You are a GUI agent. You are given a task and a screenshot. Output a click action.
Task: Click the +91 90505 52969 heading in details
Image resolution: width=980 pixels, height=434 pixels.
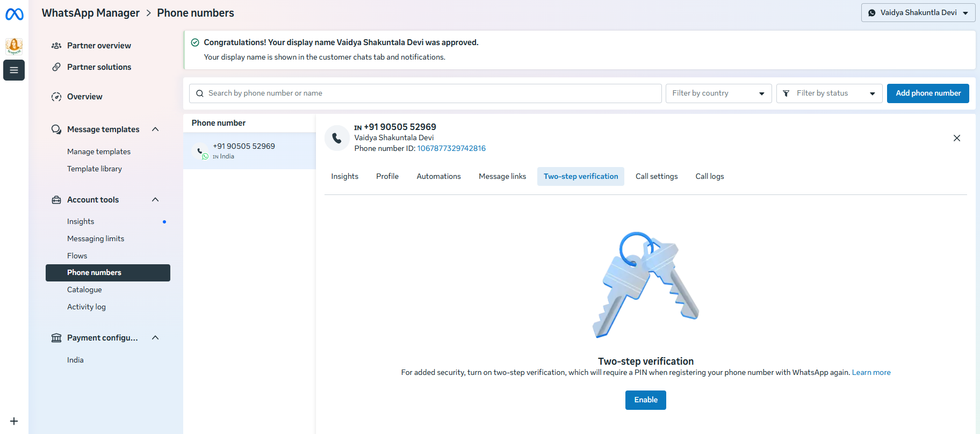(400, 127)
